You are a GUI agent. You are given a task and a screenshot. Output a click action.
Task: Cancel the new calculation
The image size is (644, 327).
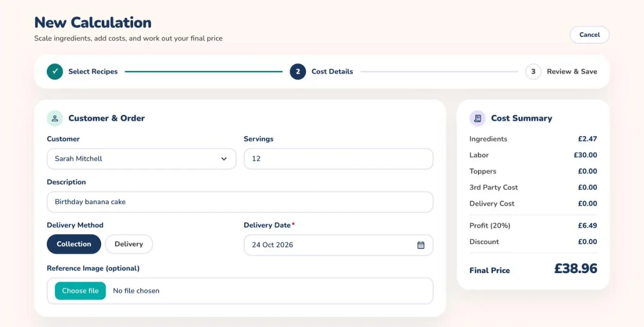point(590,35)
